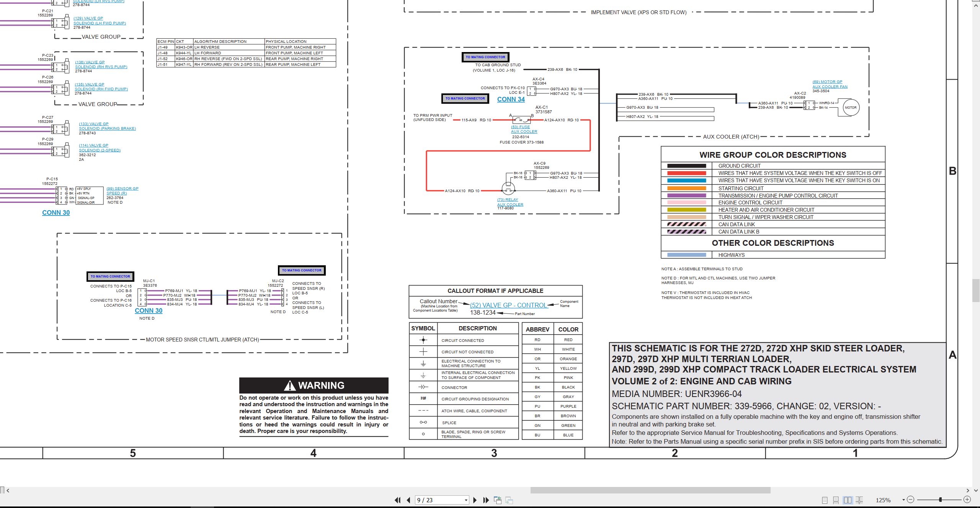Toggle the facing pages layout
The image size is (980, 508).
(848, 500)
